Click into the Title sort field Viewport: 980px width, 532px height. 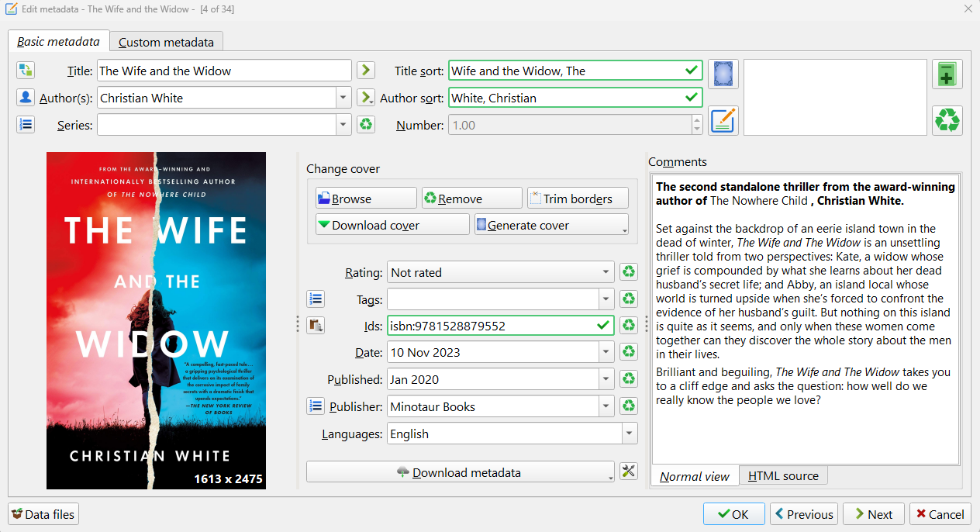[575, 71]
